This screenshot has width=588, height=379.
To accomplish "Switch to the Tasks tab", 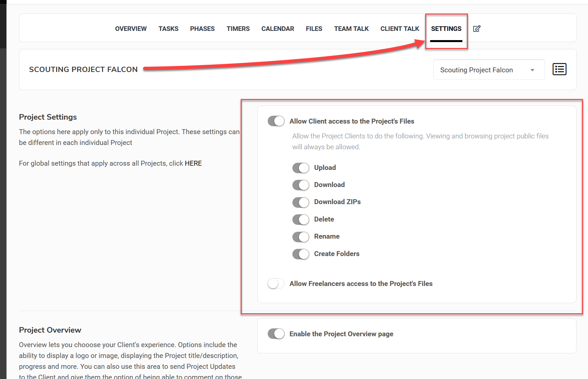I will 168,29.
